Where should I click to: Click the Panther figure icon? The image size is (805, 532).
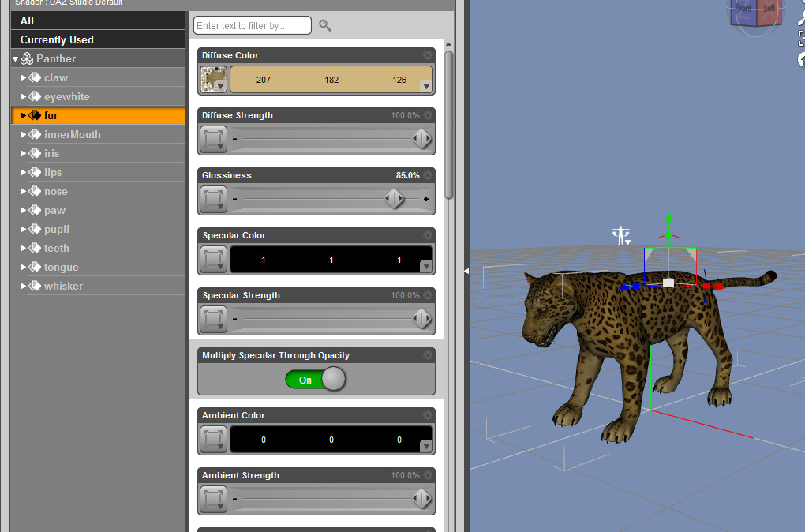(27, 58)
